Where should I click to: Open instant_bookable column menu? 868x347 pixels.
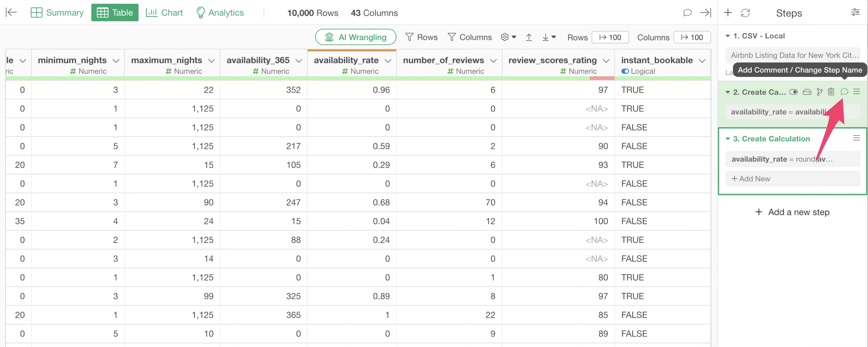(x=702, y=61)
